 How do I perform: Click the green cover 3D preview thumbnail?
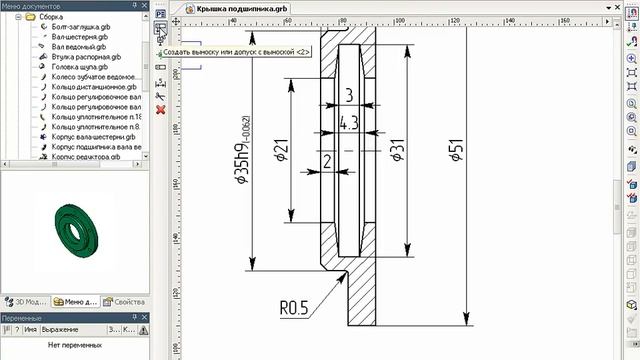[x=77, y=230]
